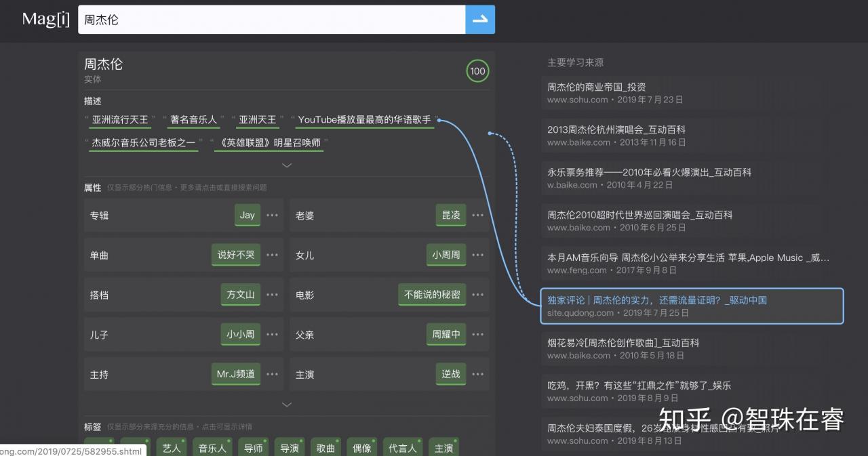868x456 pixels.
Task: Click the YouTube播放量最高的华语歌手 description
Action: 364,120
